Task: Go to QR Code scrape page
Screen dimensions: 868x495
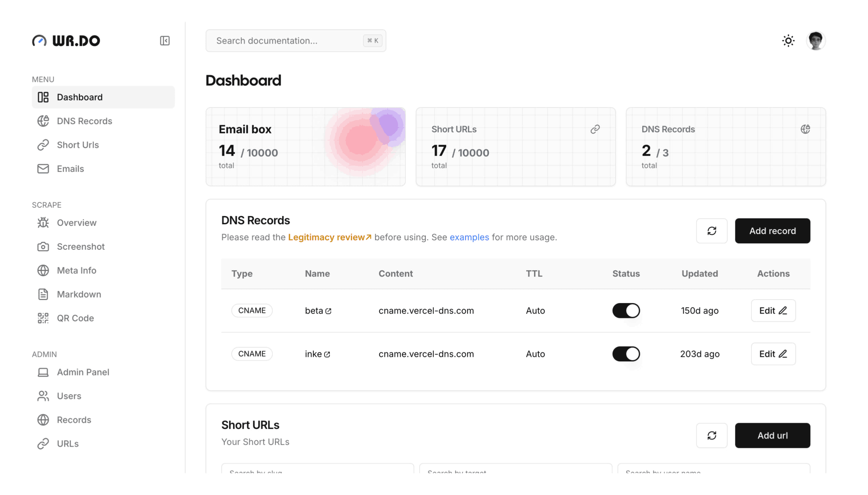Action: [75, 318]
